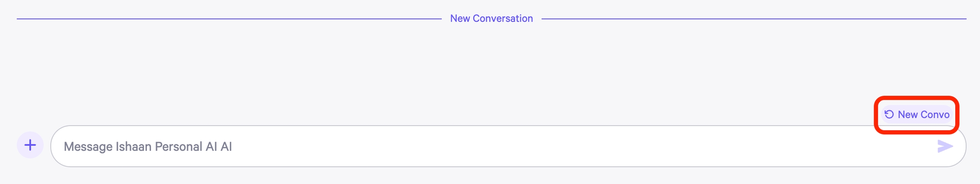Select the "New Convo" text label

click(923, 115)
